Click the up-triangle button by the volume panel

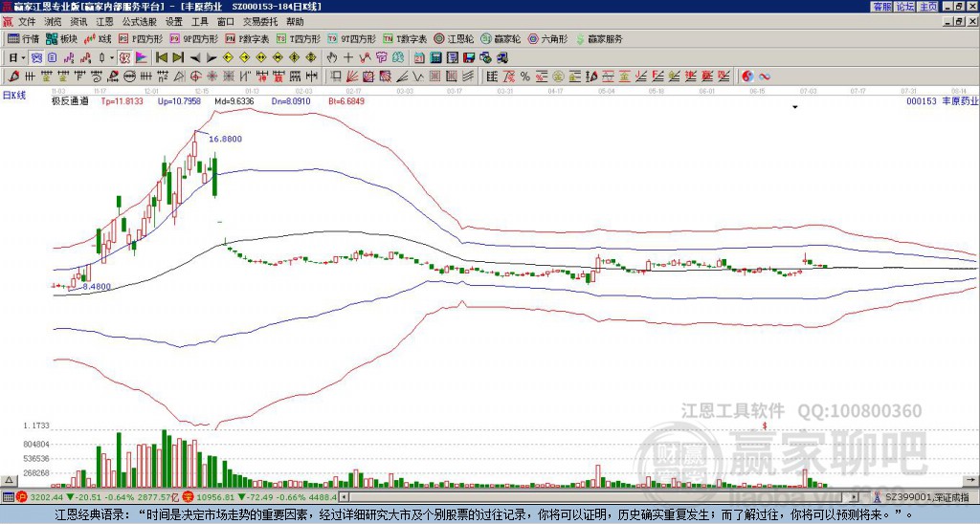click(9, 480)
